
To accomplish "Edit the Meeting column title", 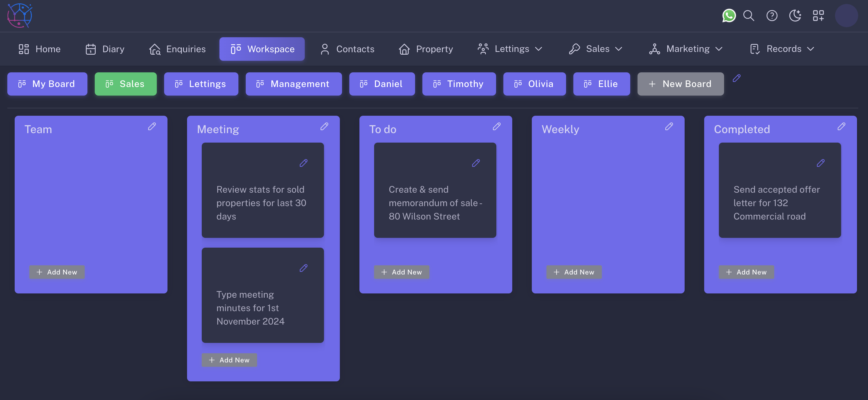I will 324,126.
